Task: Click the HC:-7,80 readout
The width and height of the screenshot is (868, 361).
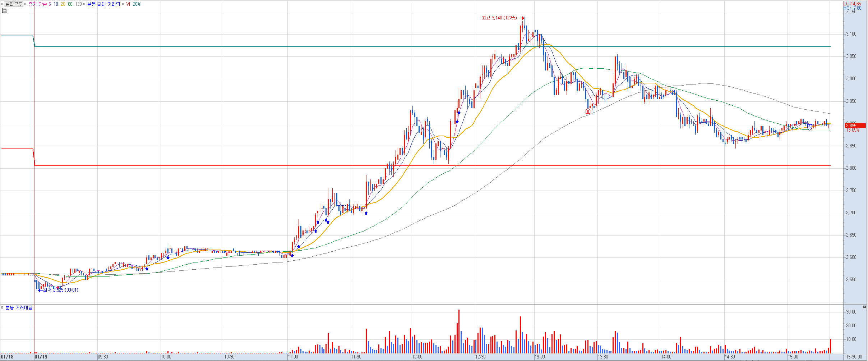Action: (x=852, y=8)
